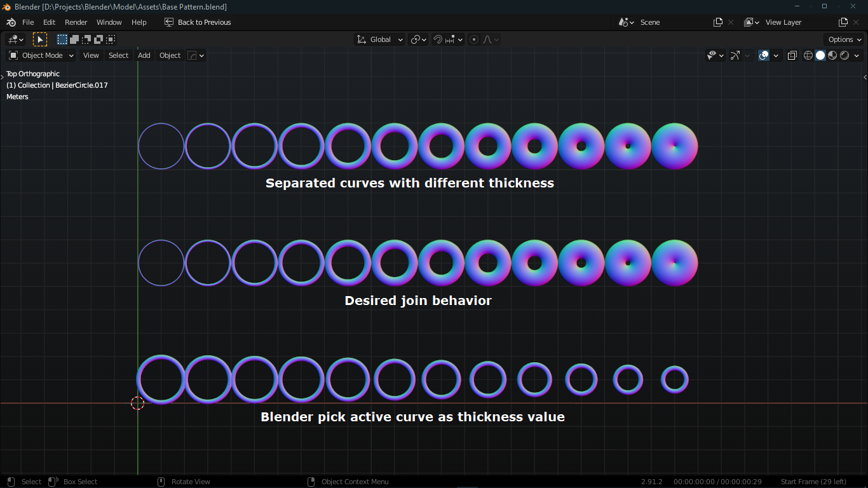The width and height of the screenshot is (868, 488).
Task: Open the curve dropdown next to the Object menu
Action: click(196, 55)
